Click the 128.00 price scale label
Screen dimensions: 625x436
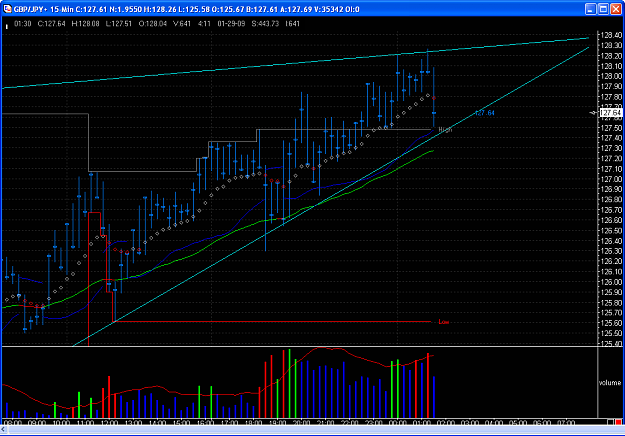point(611,76)
